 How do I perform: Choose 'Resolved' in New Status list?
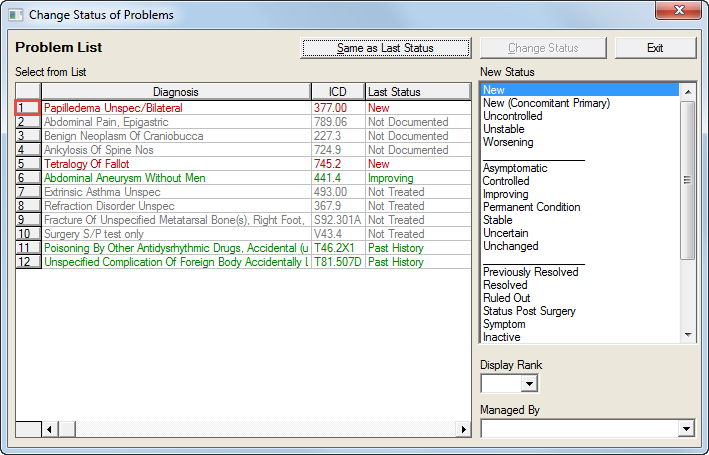point(504,285)
